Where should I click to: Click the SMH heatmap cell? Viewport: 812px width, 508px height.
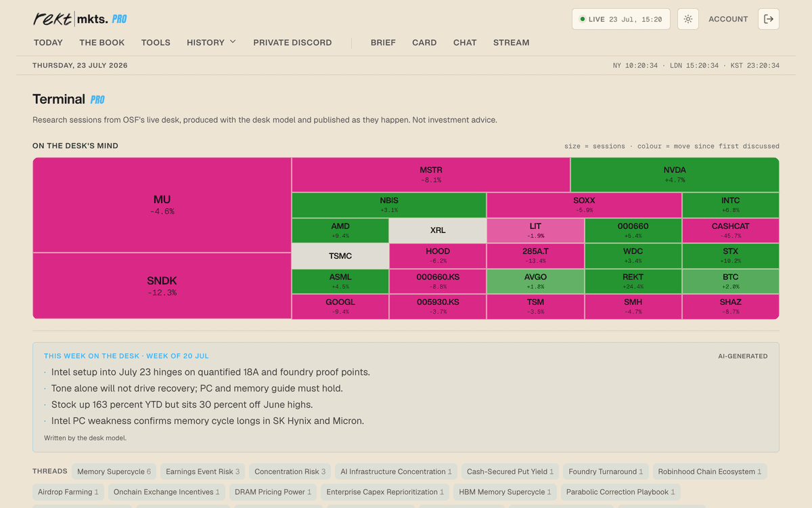(x=633, y=307)
